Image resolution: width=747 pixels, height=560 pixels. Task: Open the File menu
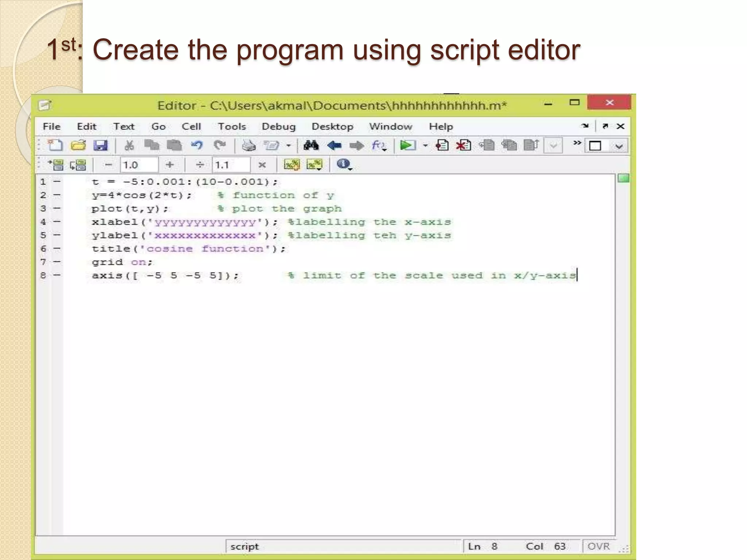tap(52, 127)
